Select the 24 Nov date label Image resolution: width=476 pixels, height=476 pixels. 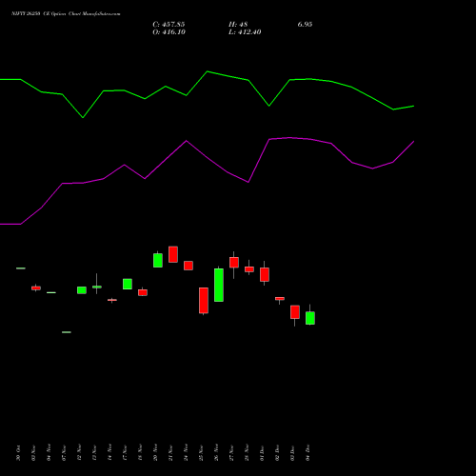pyautogui.click(x=186, y=453)
